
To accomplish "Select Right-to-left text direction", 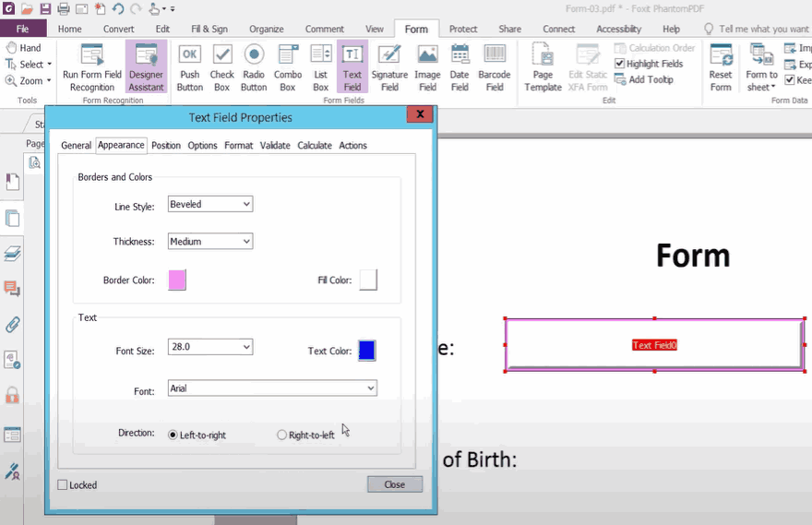I will [282, 435].
